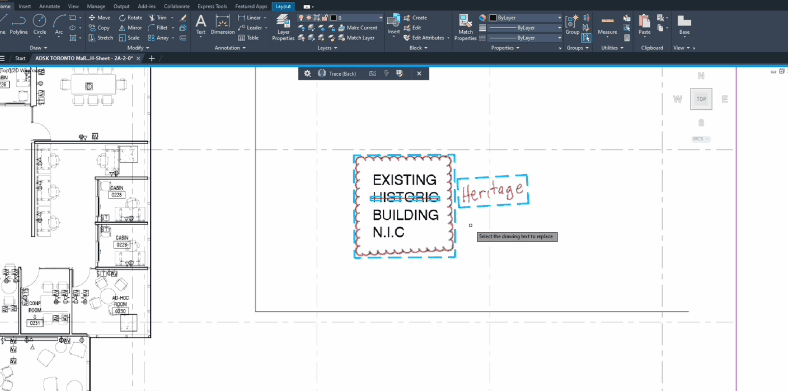
Task: Open the ByLayer color dropdown
Action: coord(525,18)
